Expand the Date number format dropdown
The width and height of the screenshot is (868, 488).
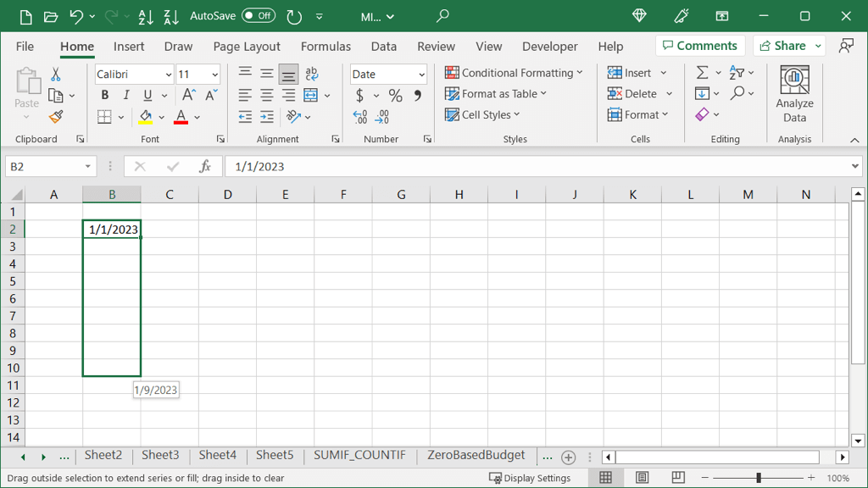[x=421, y=75]
